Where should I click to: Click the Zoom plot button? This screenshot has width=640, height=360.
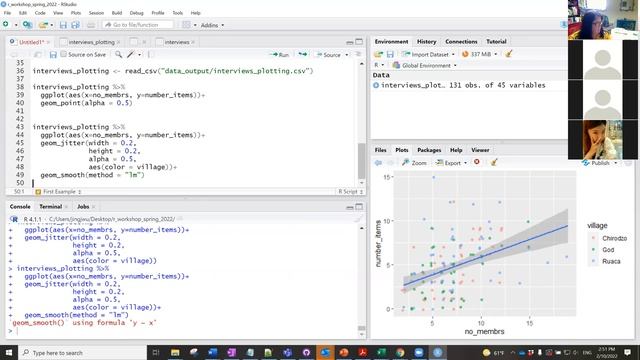click(414, 162)
